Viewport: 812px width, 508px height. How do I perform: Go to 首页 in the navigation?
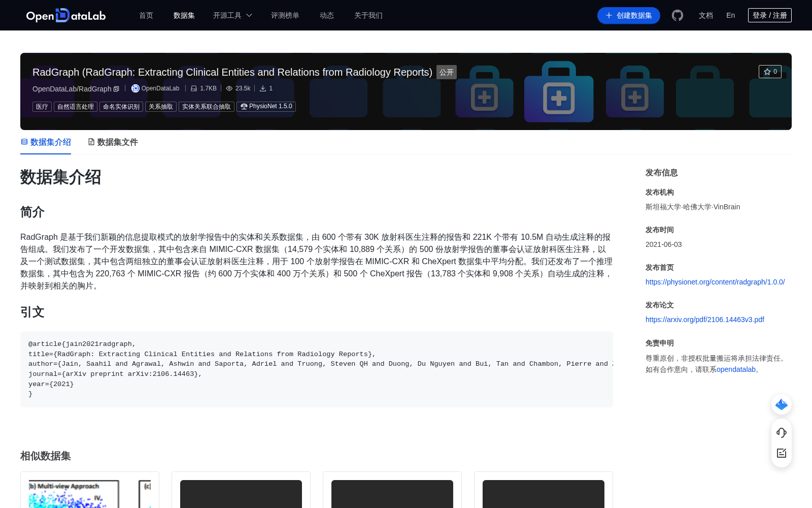point(146,15)
